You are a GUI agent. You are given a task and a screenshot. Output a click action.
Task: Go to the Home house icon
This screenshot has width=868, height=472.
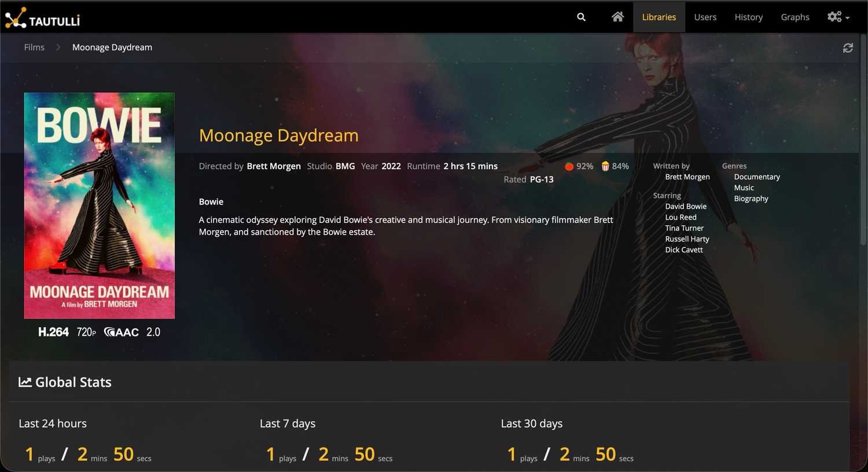coord(617,17)
